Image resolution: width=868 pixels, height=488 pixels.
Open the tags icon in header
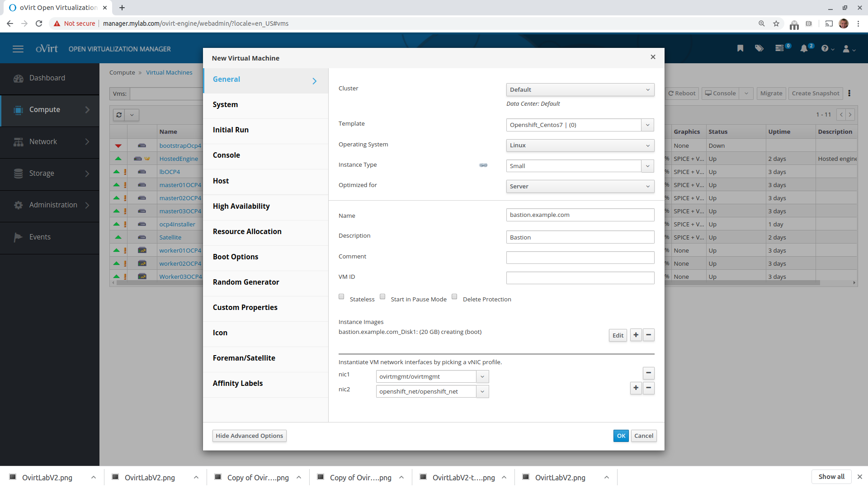[759, 48]
